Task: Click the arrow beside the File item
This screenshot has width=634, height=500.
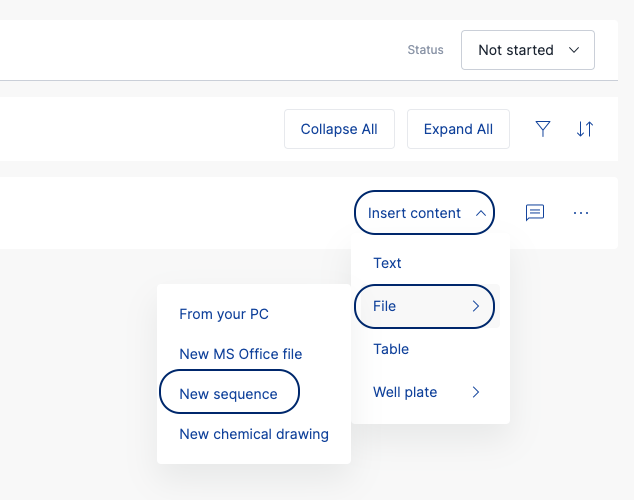Action: [x=476, y=306]
